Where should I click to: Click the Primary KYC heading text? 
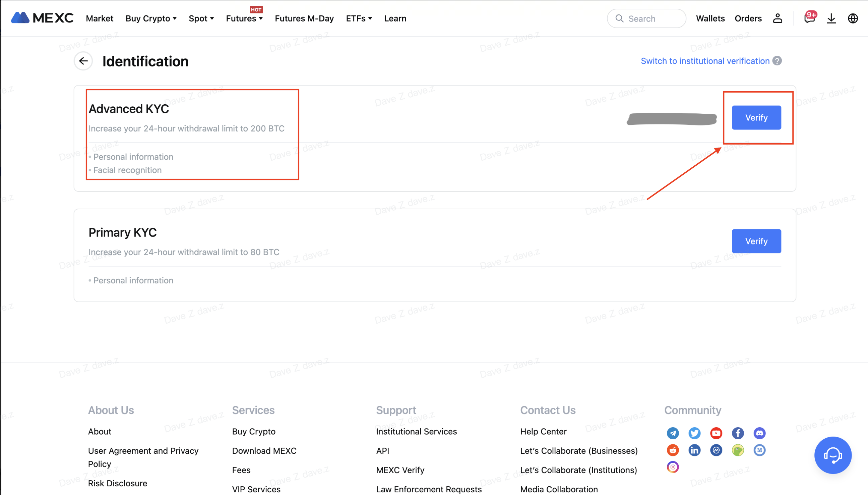click(123, 232)
